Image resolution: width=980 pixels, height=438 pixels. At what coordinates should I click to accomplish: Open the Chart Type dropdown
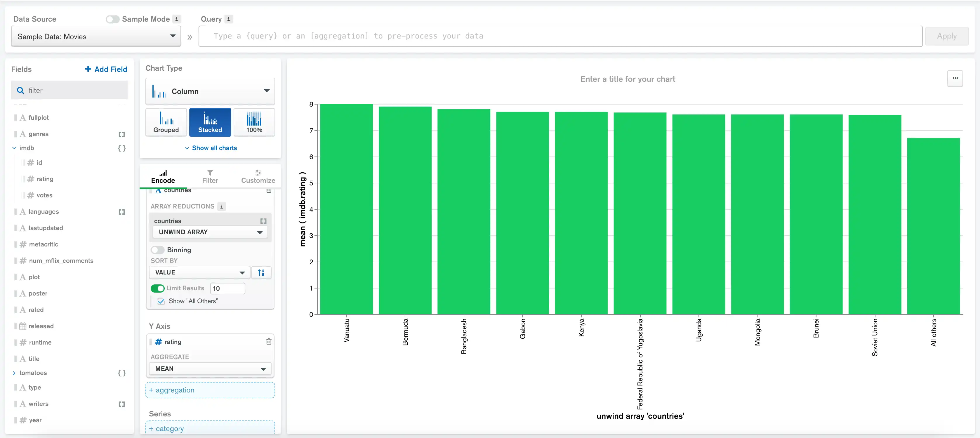tap(210, 92)
